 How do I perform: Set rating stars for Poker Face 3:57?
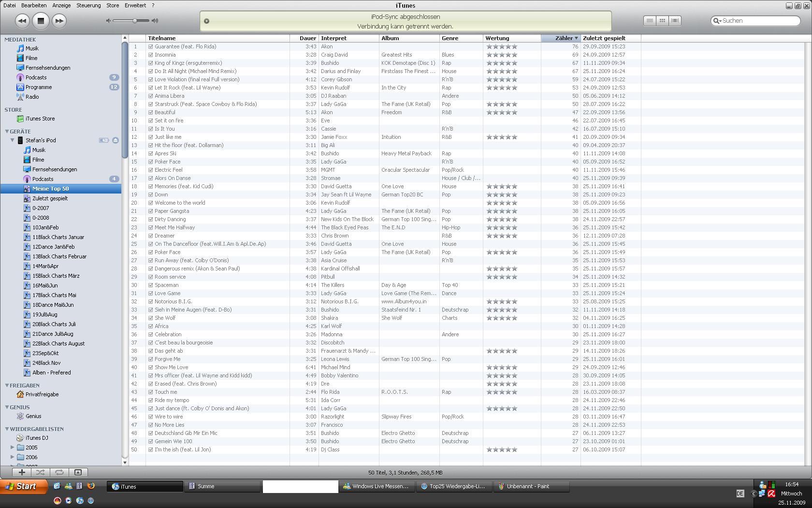click(x=502, y=253)
